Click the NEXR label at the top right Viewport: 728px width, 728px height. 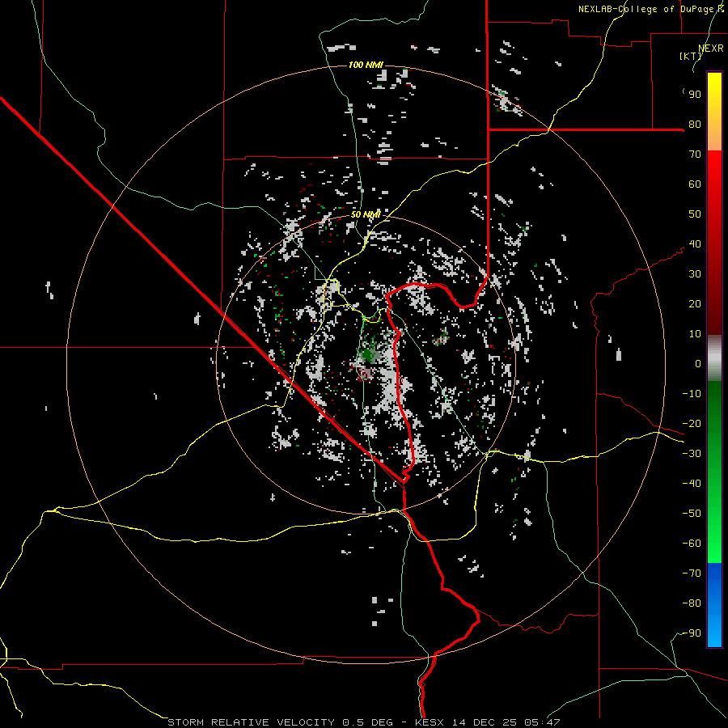[x=711, y=49]
